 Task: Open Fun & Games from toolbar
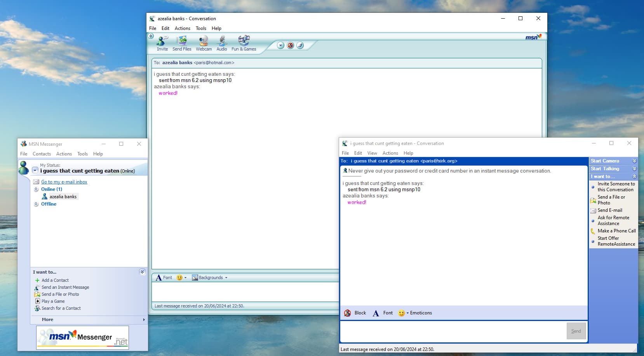244,41
